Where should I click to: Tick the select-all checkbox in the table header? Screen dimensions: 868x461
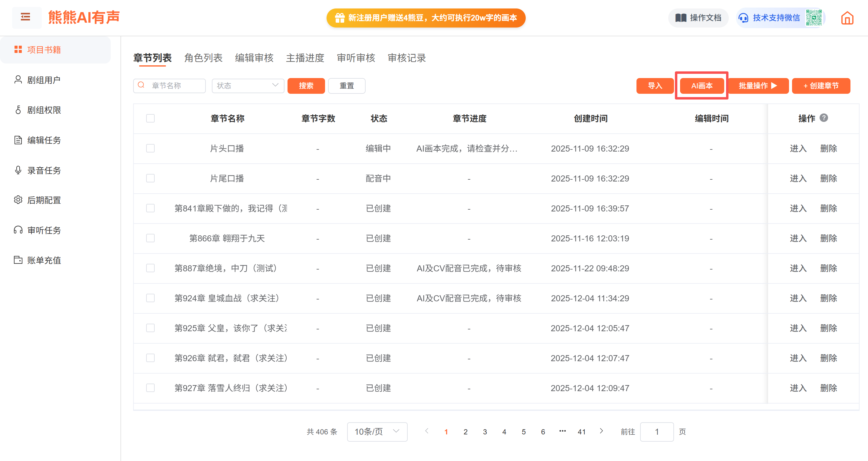pos(150,119)
